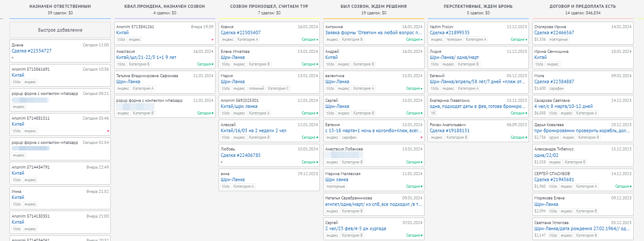Click the Быстрое добавление quick add button

pyautogui.click(x=60, y=30)
